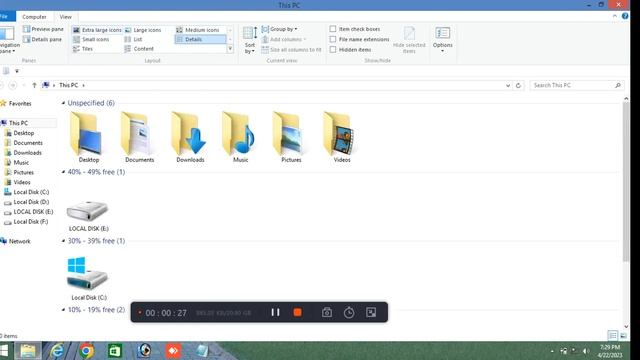This screenshot has width=640, height=360.
Task: Click File Explorer taskbar icon
Action: coord(28,351)
